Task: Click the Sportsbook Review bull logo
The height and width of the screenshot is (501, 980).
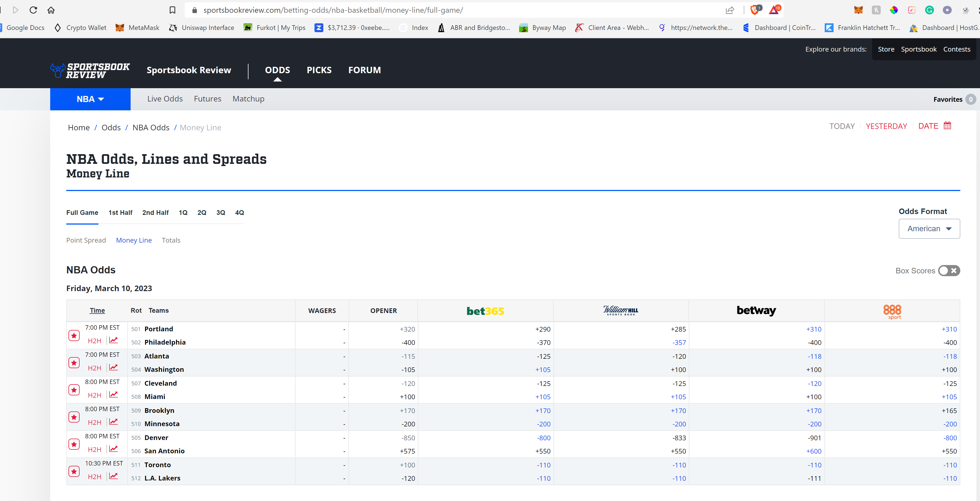Action: [90, 70]
